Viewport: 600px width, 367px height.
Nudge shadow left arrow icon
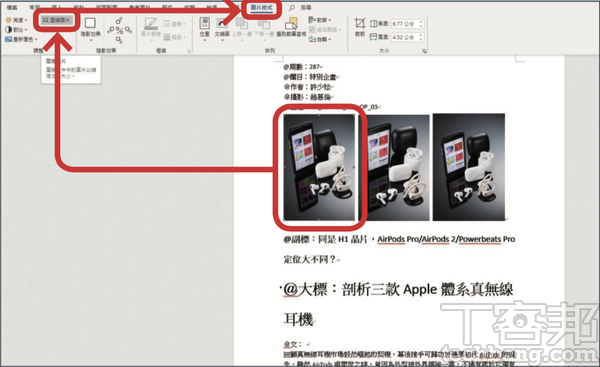[x=111, y=30]
